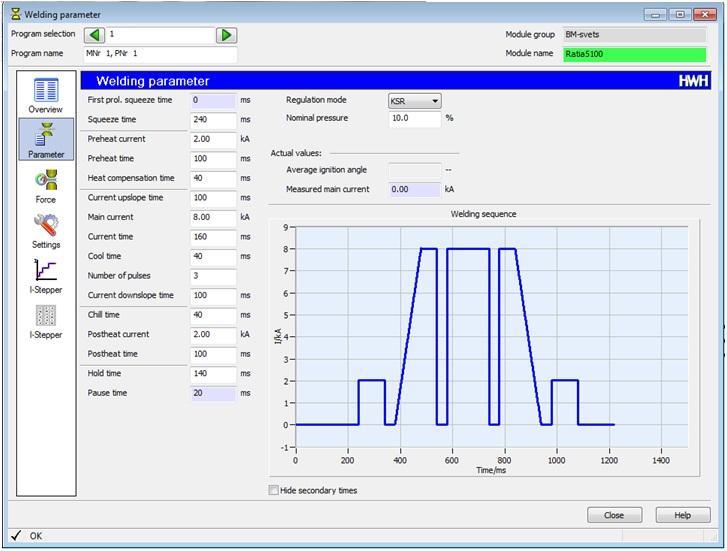Viewport: 727px width, 551px height.
Task: Click the HWH logo in header
Action: coord(693,81)
